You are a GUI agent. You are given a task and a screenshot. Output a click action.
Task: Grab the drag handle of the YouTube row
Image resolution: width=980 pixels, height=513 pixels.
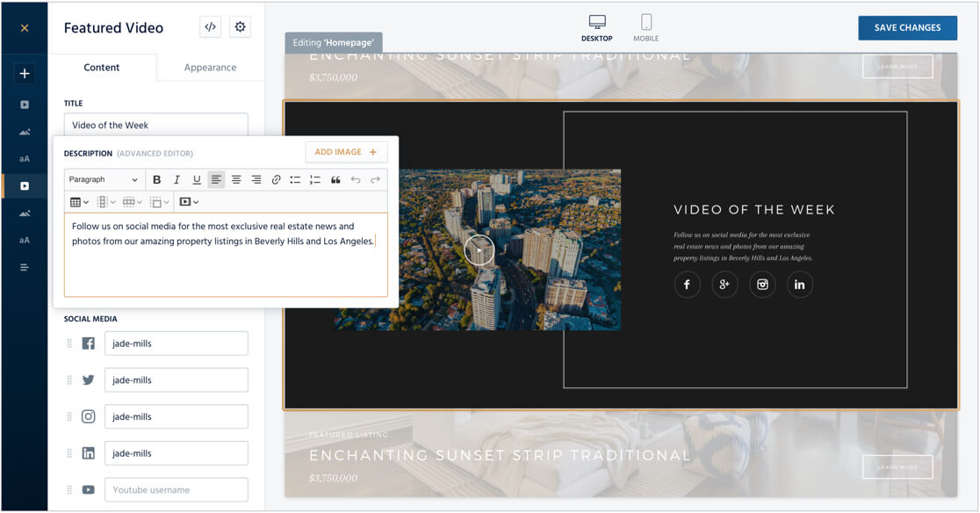coord(69,490)
